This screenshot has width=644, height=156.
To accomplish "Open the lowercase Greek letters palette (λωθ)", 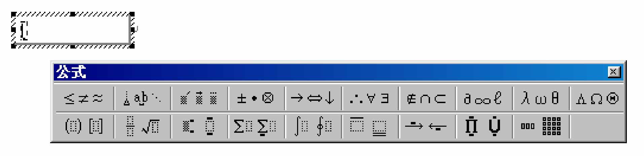I will click(540, 98).
